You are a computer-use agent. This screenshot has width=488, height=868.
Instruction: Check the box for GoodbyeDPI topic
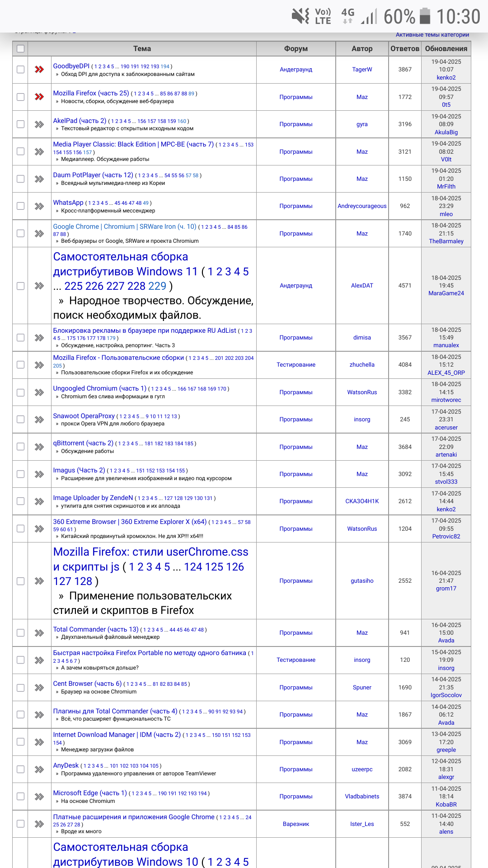pos(20,70)
